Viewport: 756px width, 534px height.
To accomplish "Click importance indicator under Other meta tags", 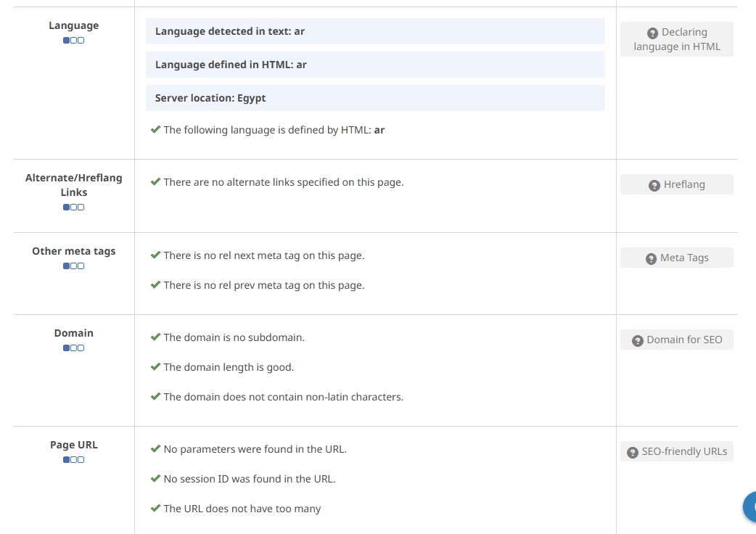I will [x=73, y=266].
